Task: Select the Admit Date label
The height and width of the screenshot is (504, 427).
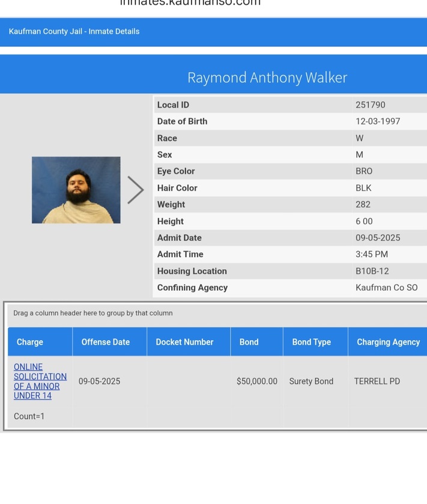Action: (180, 237)
